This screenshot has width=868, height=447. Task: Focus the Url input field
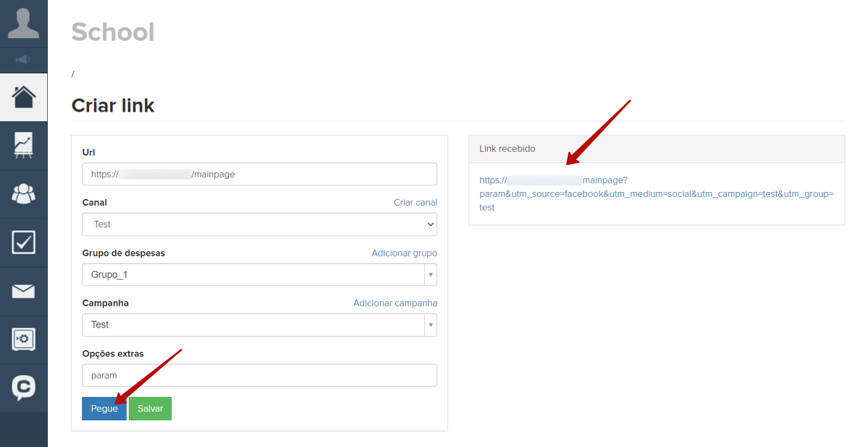click(259, 175)
